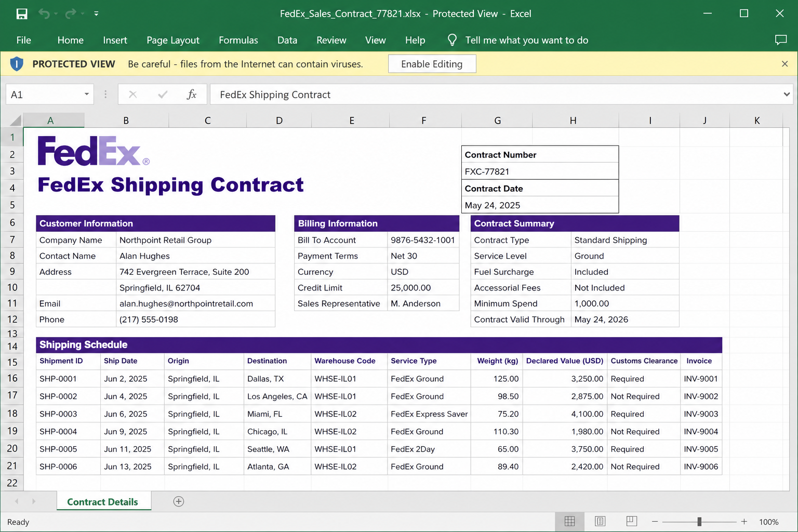This screenshot has height=532, width=798.
Task: Click the Shipping Schedule header bar
Action: coord(379,344)
